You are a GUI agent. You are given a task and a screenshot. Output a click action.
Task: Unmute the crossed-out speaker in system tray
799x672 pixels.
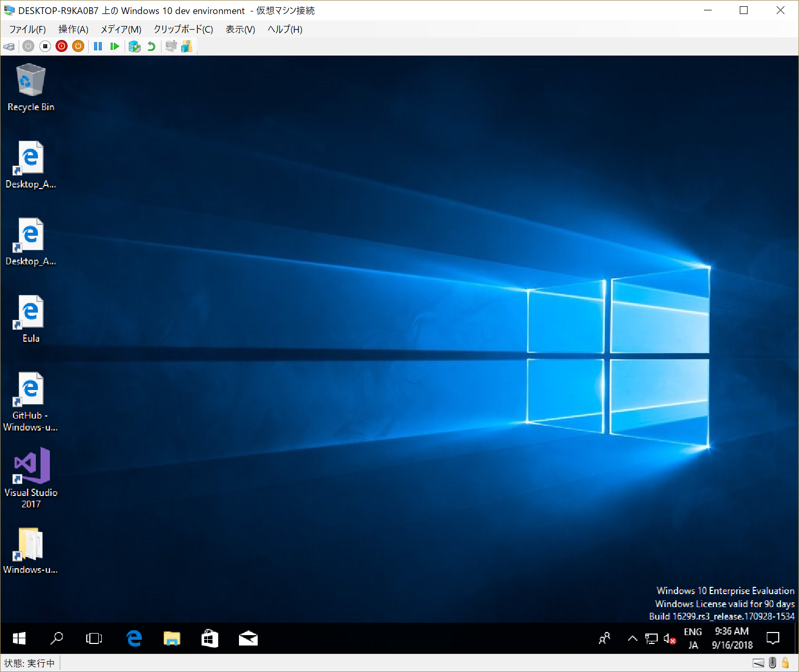coord(670,638)
